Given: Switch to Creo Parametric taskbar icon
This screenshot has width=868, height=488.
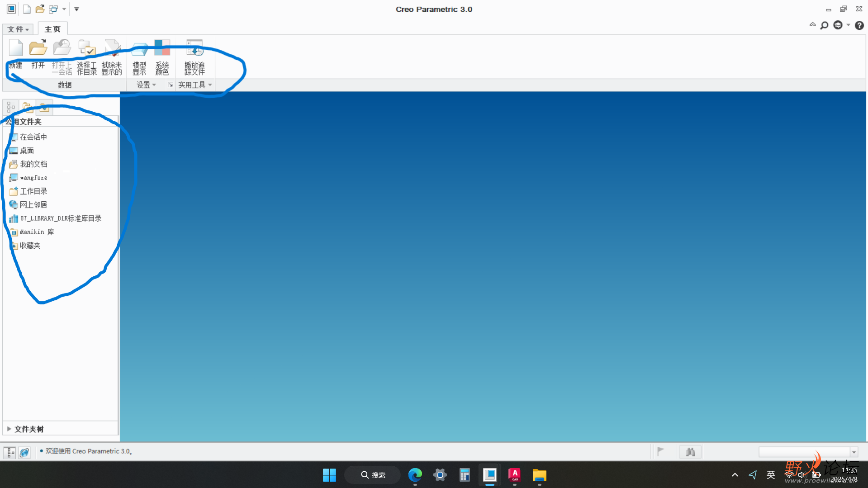Looking at the screenshot, I should (489, 475).
